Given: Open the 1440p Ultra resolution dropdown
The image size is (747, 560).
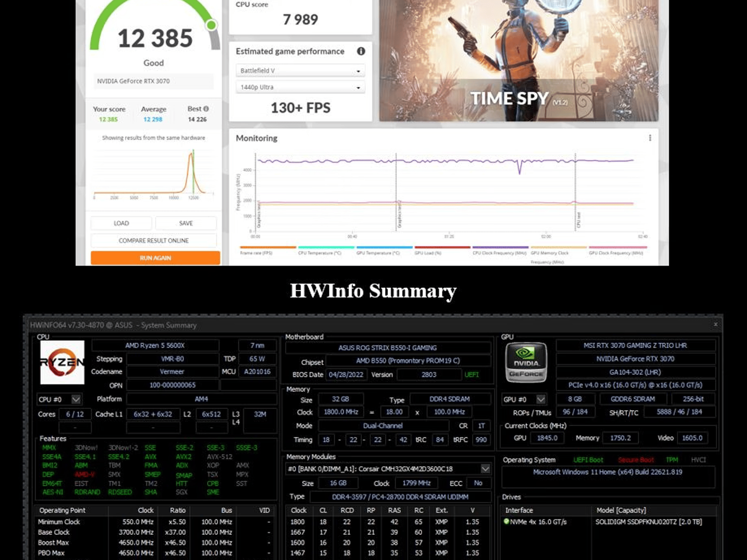Looking at the screenshot, I should pos(301,87).
